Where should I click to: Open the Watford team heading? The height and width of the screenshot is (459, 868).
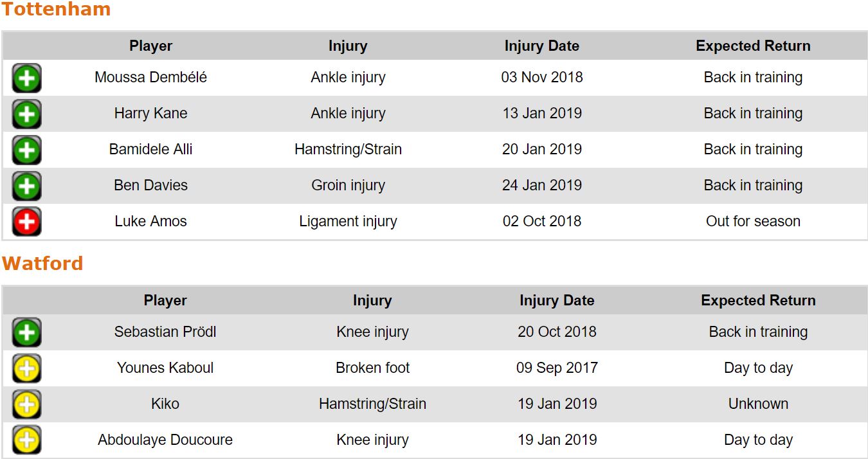pos(42,264)
